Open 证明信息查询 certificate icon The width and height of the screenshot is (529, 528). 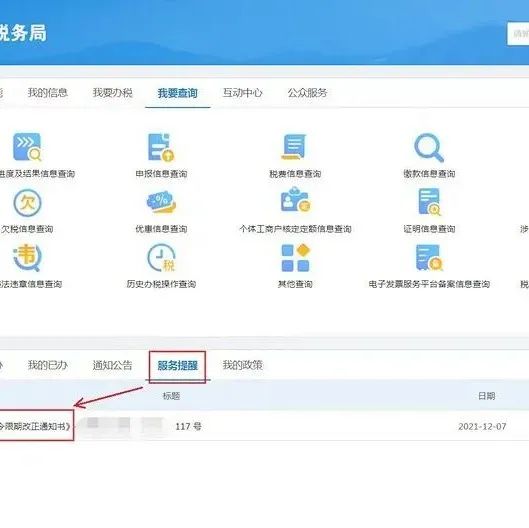[x=429, y=202]
